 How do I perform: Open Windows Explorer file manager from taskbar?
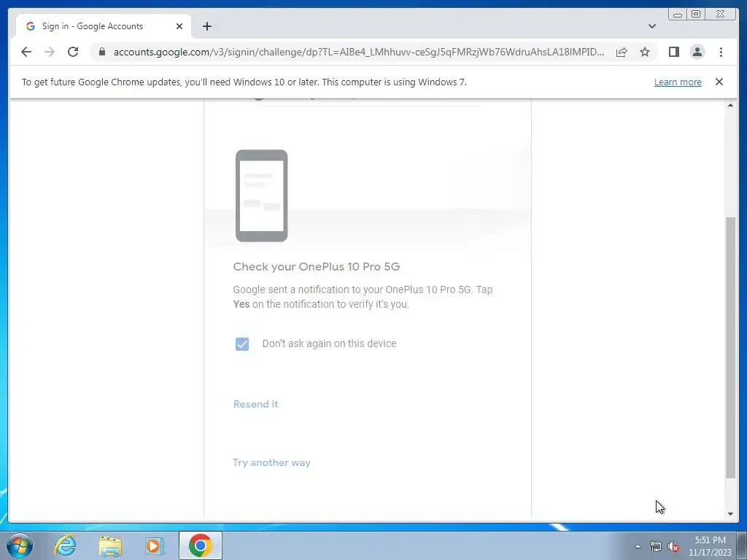(110, 545)
